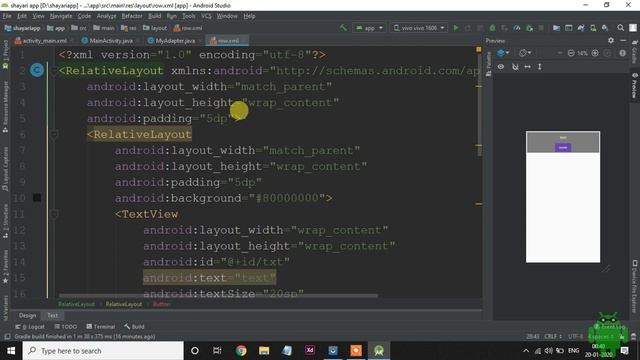Open the VCS menu

coord(206,16)
